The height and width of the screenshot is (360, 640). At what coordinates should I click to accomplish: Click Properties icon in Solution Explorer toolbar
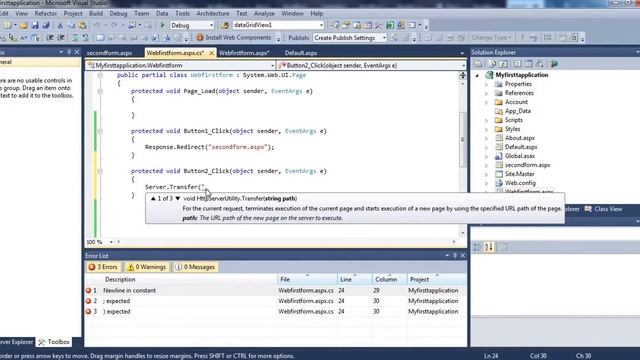click(x=478, y=64)
